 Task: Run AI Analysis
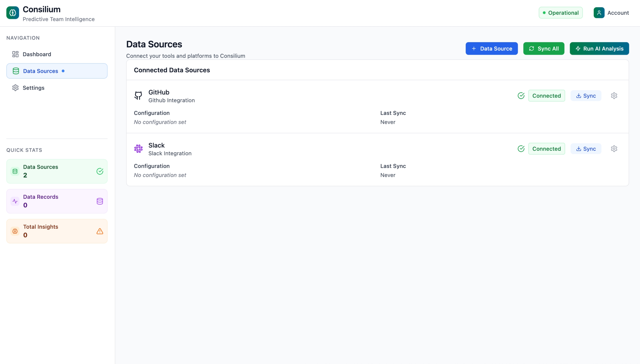[x=599, y=48]
